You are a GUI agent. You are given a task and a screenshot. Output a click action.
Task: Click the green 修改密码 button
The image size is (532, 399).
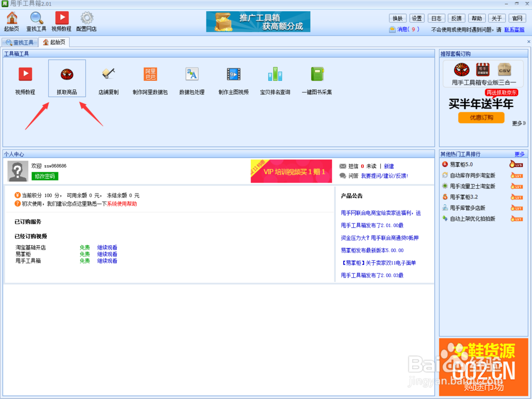[x=45, y=176]
